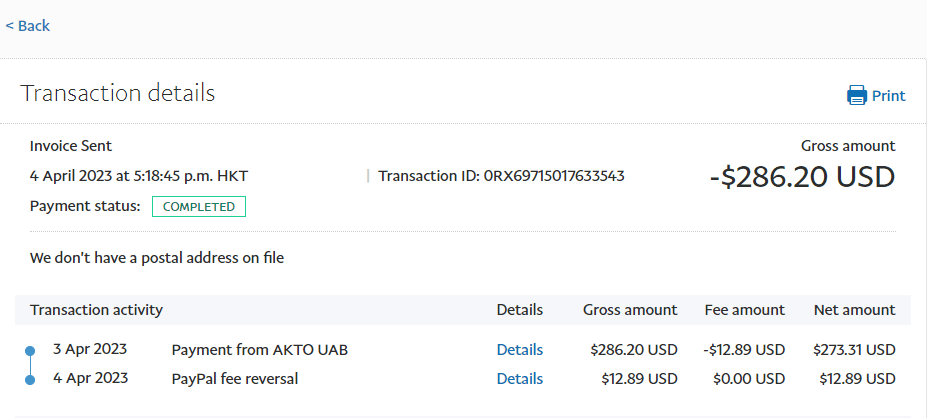Screen dimensions: 927x418
Task: Open Details for Payment from AKTO UAB
Action: tap(520, 350)
